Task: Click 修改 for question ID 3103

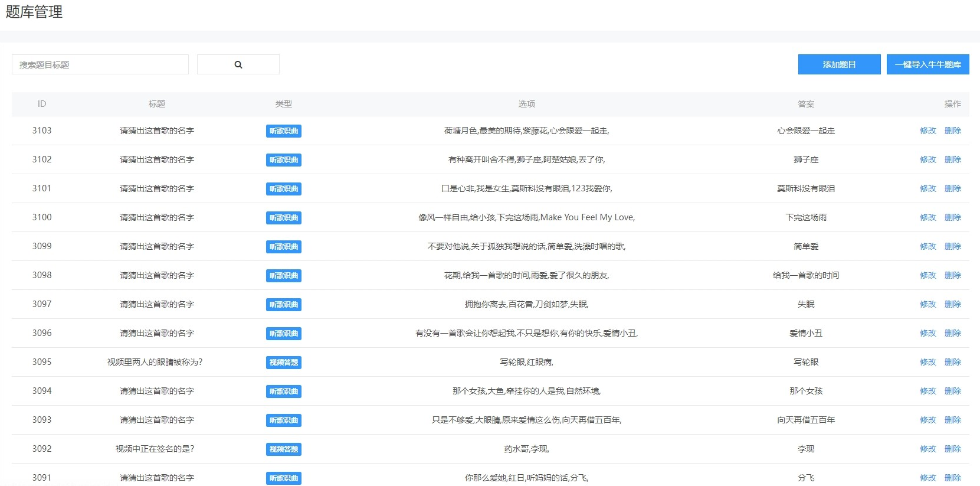Action: 927,131
